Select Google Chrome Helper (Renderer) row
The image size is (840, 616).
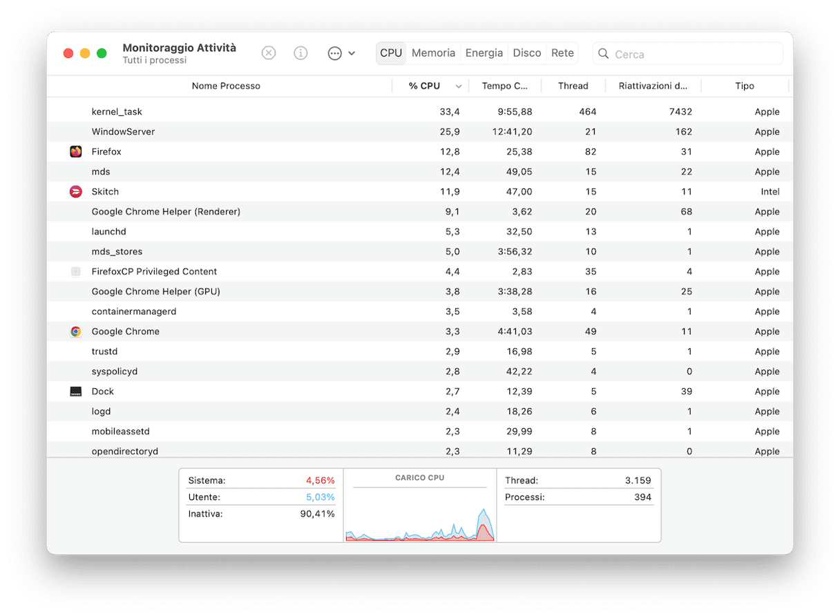[x=420, y=212]
